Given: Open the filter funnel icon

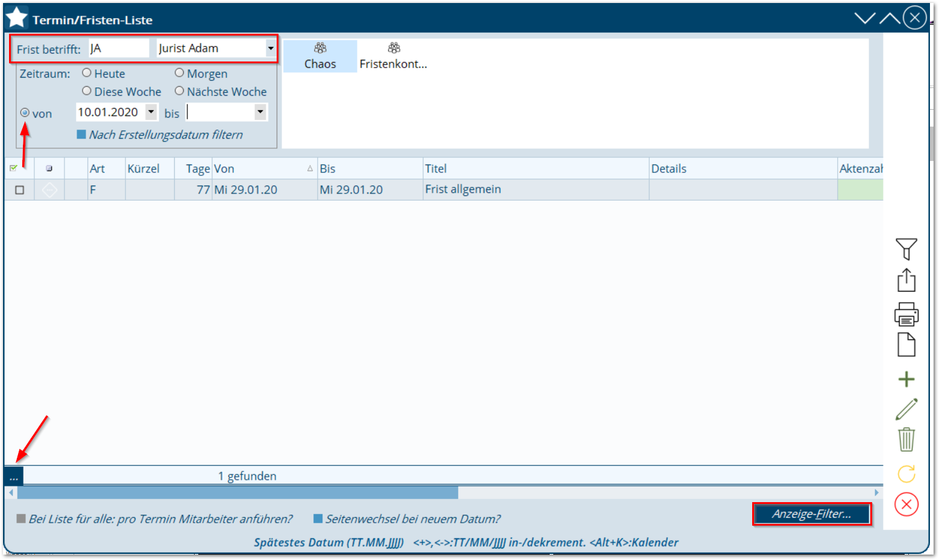Looking at the screenshot, I should point(906,248).
